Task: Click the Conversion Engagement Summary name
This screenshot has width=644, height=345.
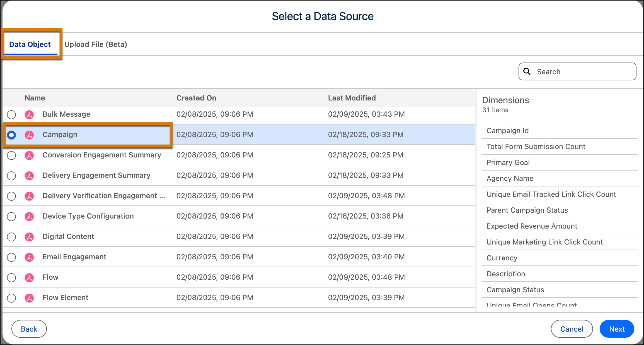Action: [x=102, y=155]
